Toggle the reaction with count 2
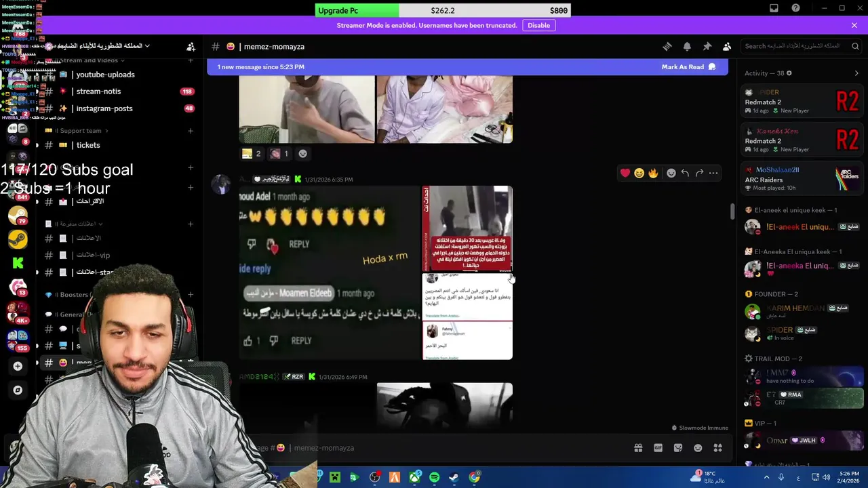This screenshot has width=868, height=488. click(252, 154)
